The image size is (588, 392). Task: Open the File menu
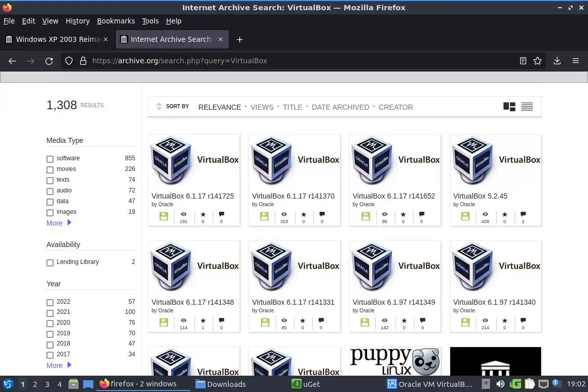(x=9, y=21)
